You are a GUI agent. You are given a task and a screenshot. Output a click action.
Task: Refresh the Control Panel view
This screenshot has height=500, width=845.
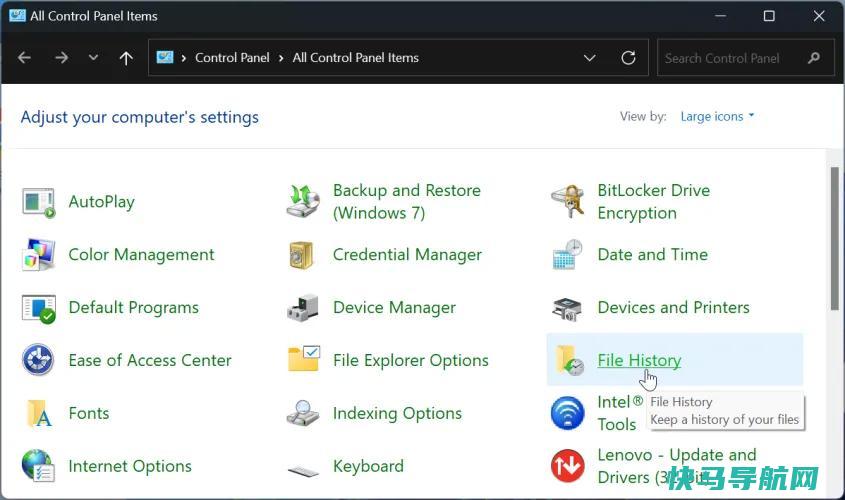click(628, 58)
